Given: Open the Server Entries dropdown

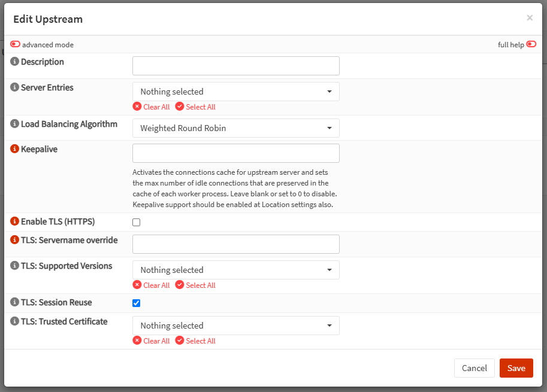Looking at the screenshot, I should [x=235, y=92].
